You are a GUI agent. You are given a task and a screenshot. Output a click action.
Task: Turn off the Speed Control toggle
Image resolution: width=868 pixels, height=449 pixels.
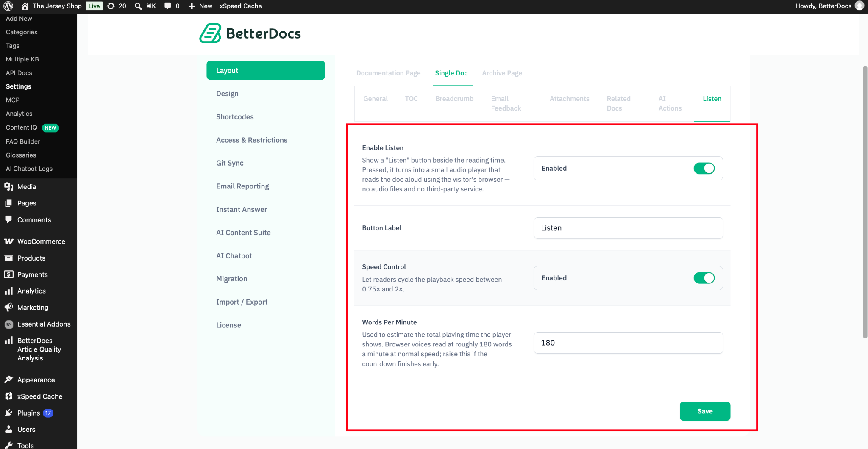pos(704,278)
